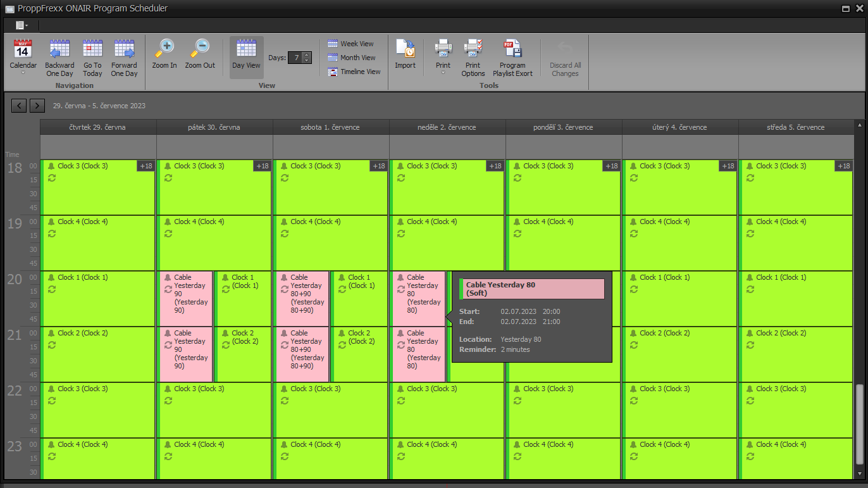Click recurrence icon on Wednesday's 22:00 Clock 3
Screen dimensions: 868x488
tap(750, 401)
